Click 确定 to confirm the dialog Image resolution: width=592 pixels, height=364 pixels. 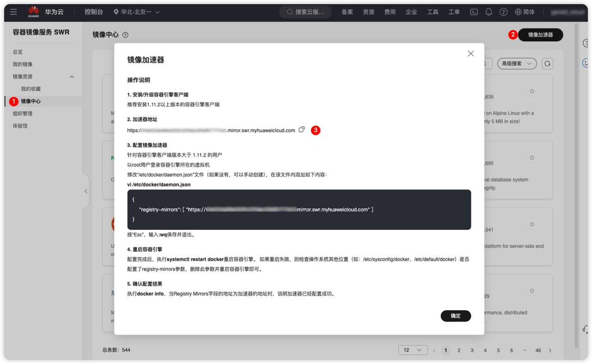coord(456,316)
